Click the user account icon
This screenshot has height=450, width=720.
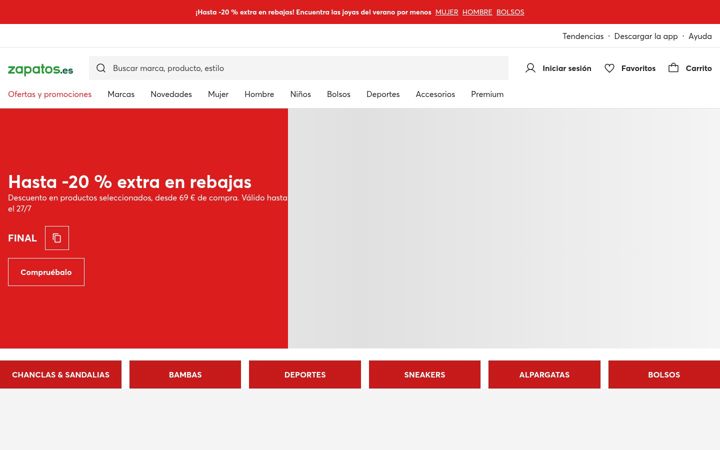[530, 68]
